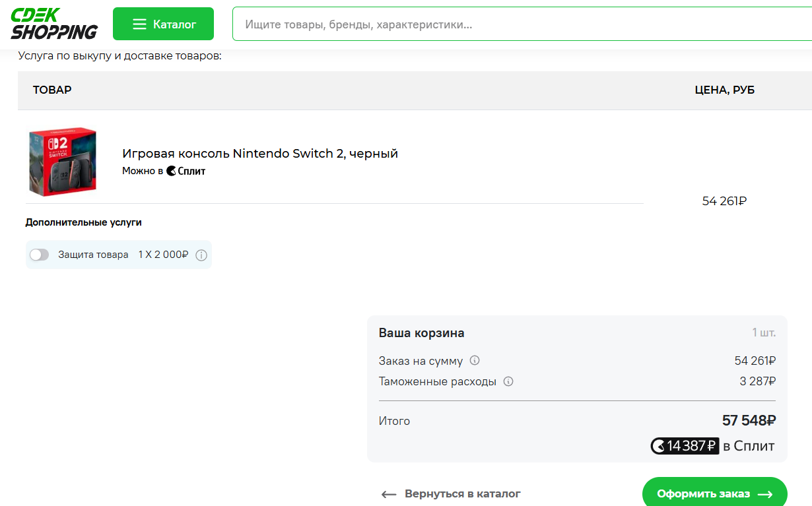812x506 pixels.
Task: Click the Оформить заказ button
Action: point(715,493)
